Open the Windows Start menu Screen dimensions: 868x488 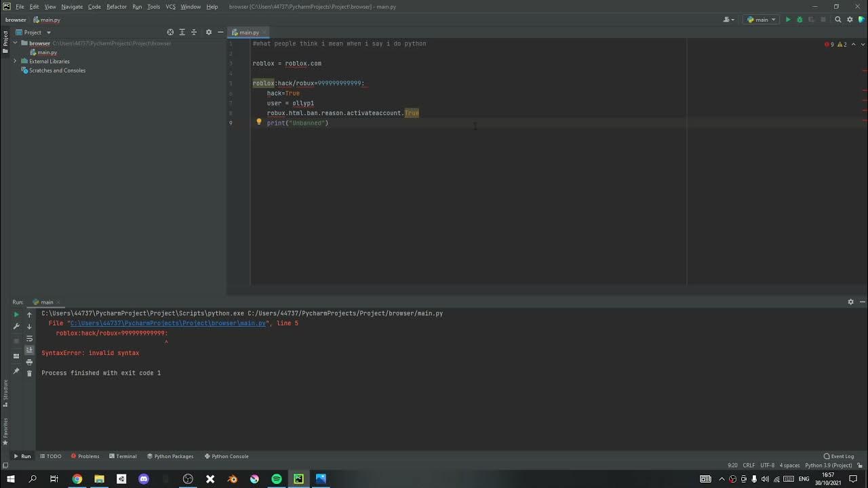coord(10,479)
